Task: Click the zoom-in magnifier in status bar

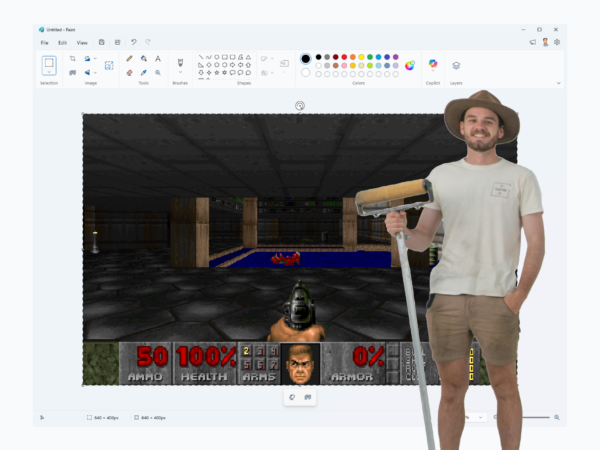Action: [x=557, y=417]
